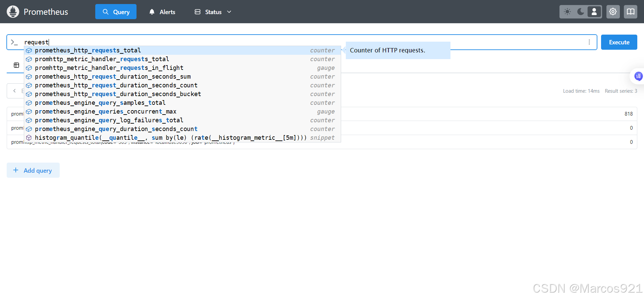This screenshot has height=299, width=644.
Task: Switch to dark theme with the moon icon
Action: click(581, 12)
